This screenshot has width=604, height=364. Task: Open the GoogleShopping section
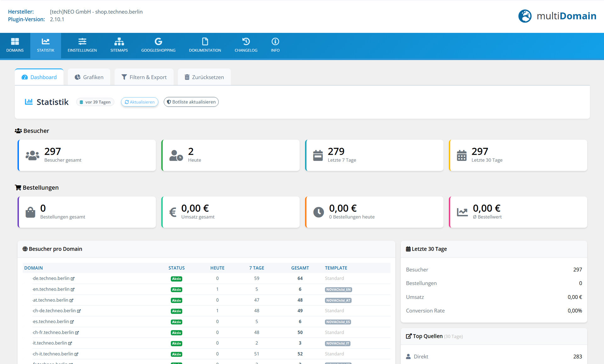coord(158,46)
